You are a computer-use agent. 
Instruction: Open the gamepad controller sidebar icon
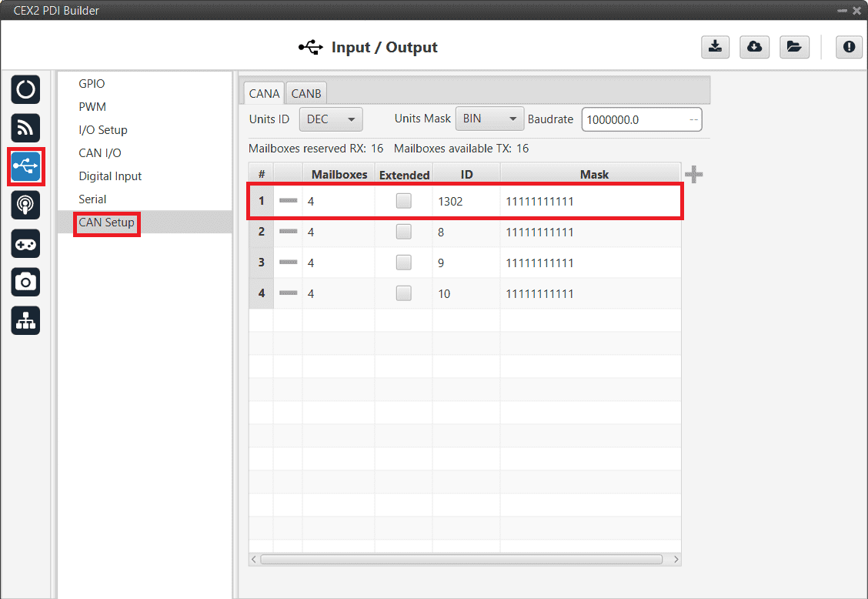[25, 244]
